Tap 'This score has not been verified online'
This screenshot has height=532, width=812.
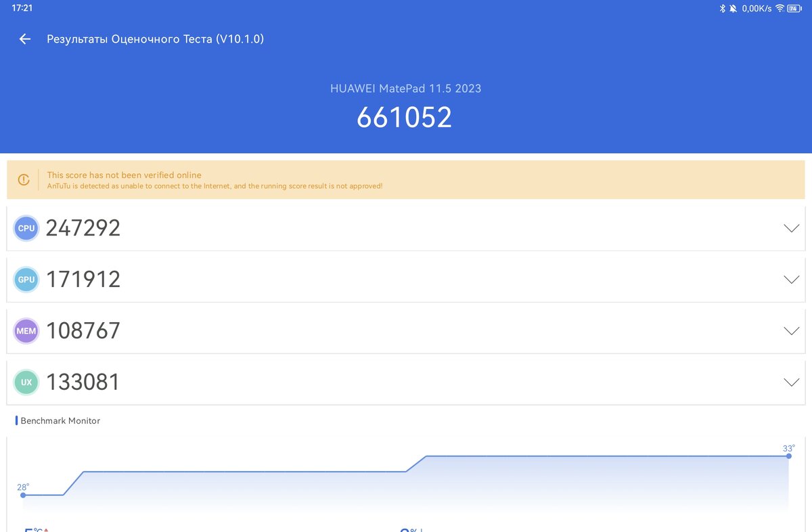point(124,175)
